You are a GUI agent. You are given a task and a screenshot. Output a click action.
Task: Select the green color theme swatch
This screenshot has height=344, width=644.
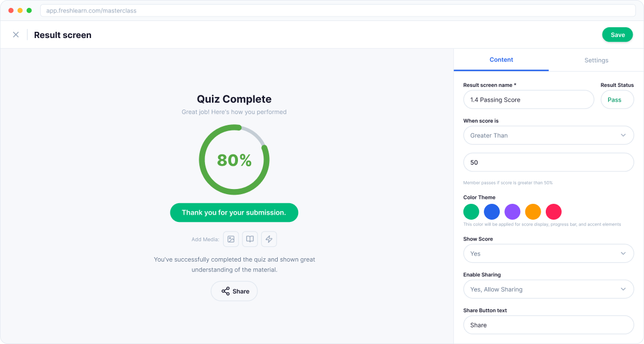pyautogui.click(x=471, y=211)
